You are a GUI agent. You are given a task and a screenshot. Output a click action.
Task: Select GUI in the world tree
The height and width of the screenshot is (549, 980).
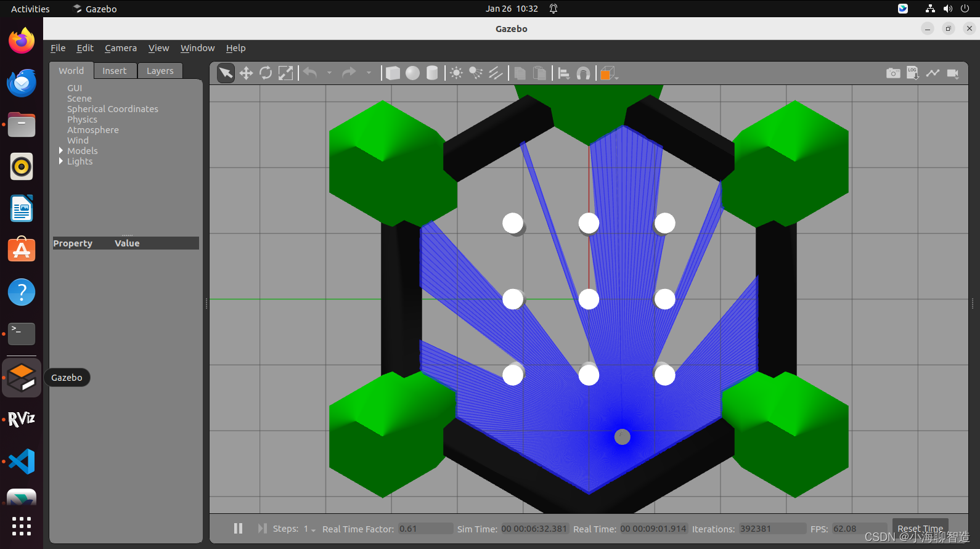point(75,88)
